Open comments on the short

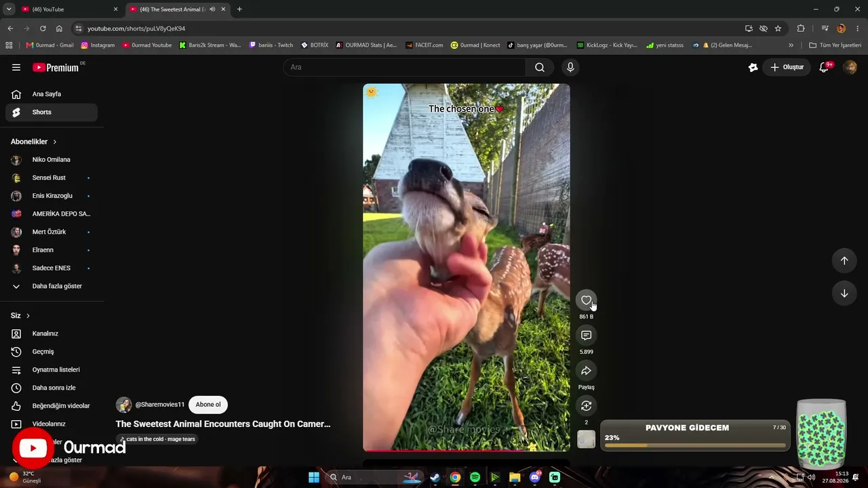click(x=587, y=335)
